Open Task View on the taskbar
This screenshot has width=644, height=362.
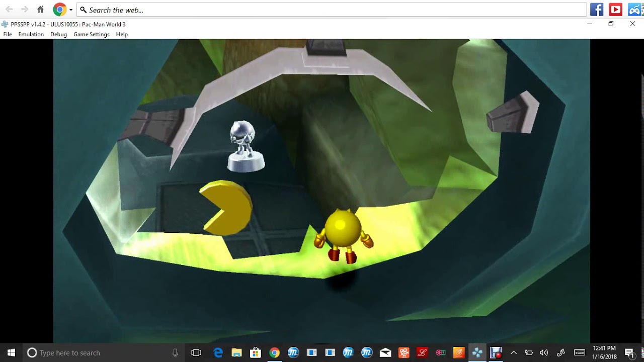tap(196, 352)
